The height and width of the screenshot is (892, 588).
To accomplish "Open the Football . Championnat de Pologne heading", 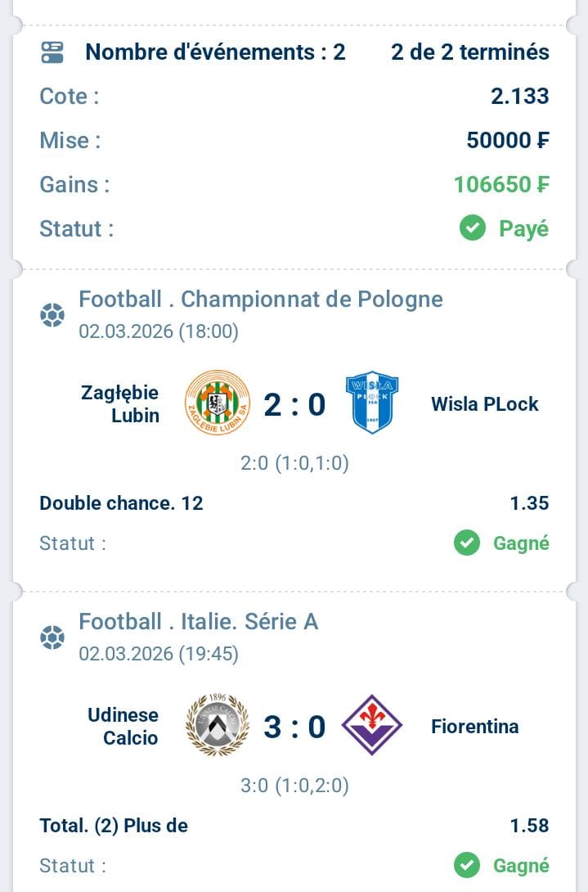I will click(261, 300).
